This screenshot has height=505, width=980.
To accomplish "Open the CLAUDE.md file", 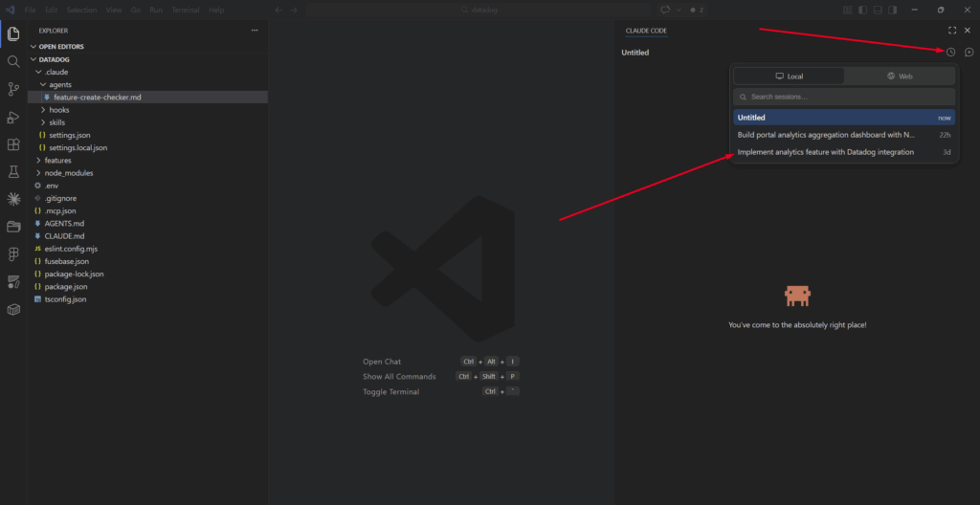I will (x=64, y=235).
